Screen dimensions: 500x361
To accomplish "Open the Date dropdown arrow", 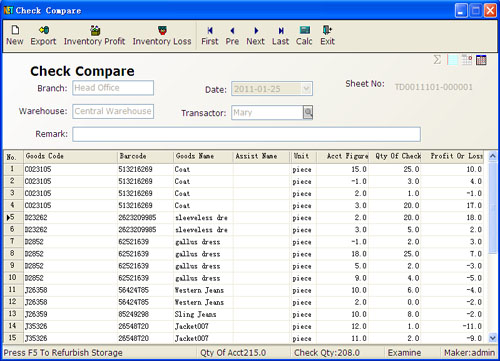I will click(x=306, y=89).
